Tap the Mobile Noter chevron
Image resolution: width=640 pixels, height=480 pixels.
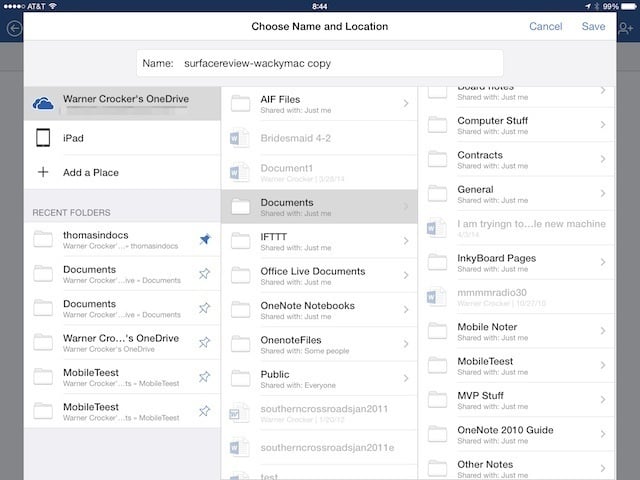pos(603,331)
